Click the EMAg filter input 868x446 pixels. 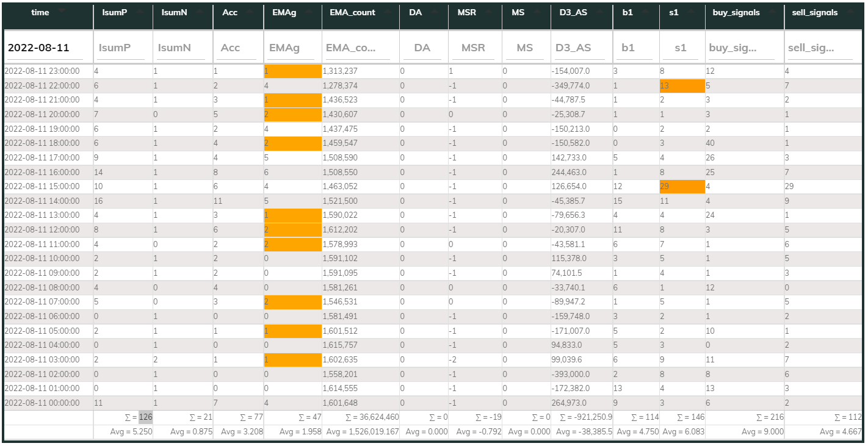coord(292,48)
